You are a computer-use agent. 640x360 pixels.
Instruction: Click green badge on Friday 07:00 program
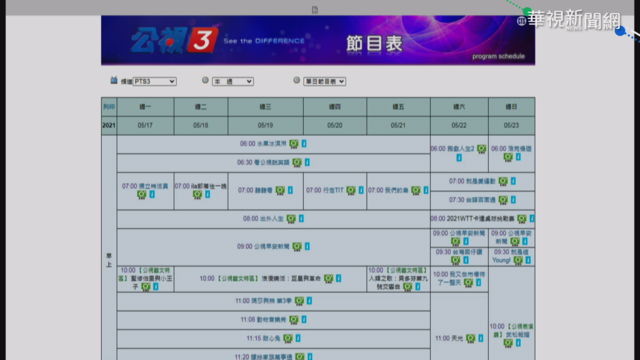(x=416, y=190)
